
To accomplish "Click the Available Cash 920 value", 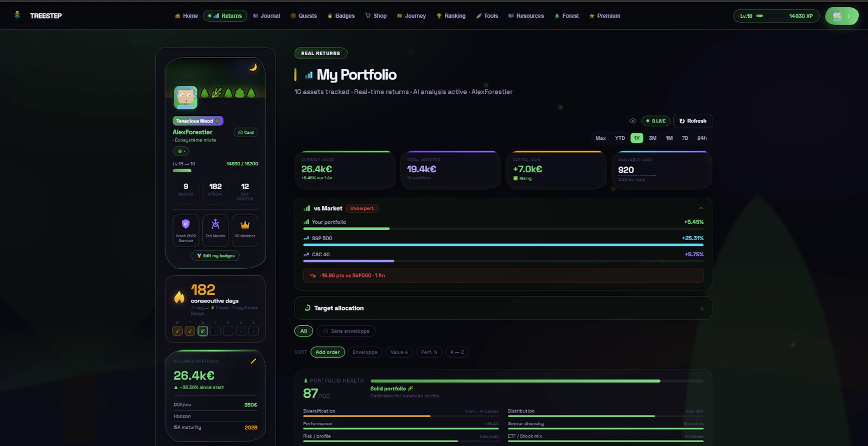I will tap(626, 170).
